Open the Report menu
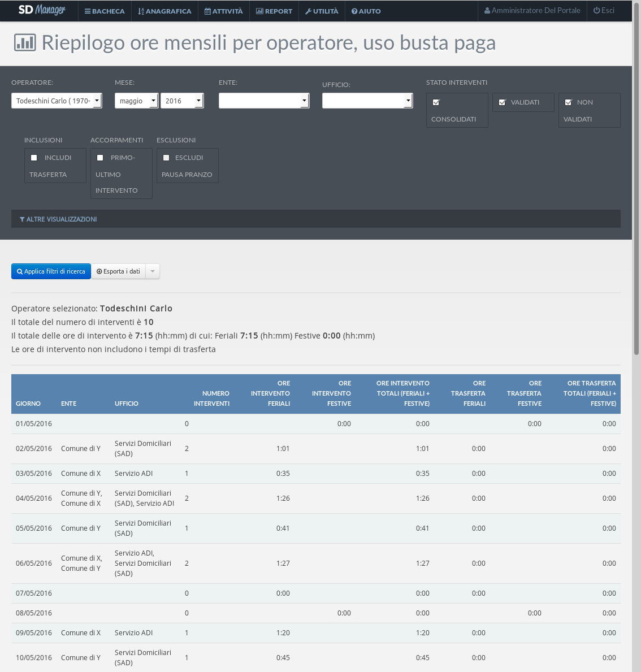 coord(274,11)
